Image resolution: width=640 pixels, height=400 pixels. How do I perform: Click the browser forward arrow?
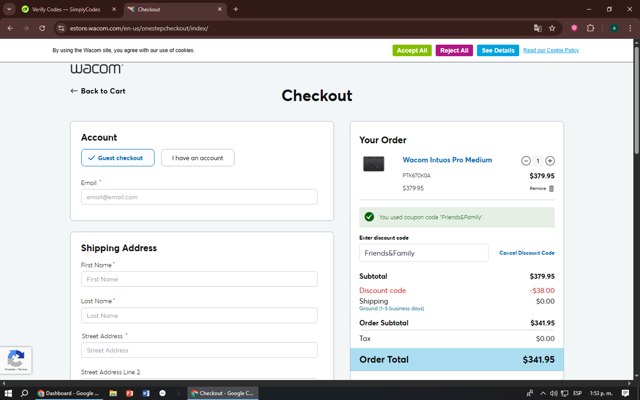[26, 28]
